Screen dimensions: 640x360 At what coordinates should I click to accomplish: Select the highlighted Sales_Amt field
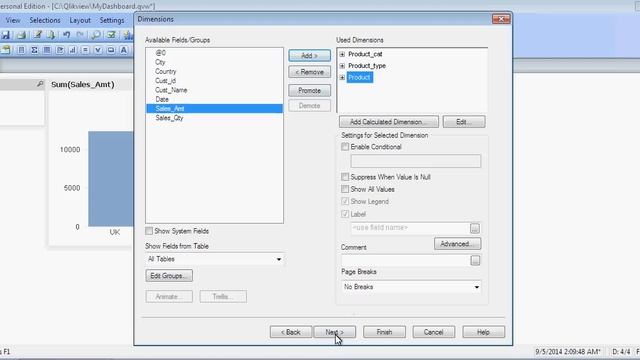tap(214, 109)
